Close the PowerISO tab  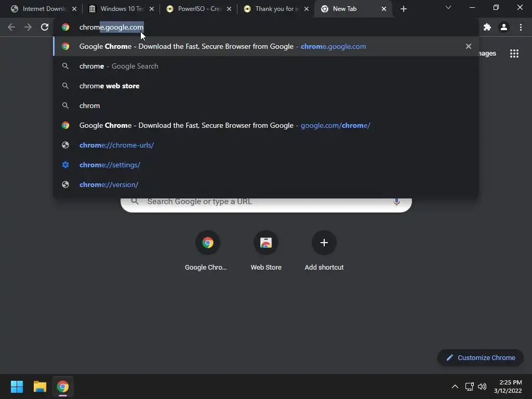229,9
